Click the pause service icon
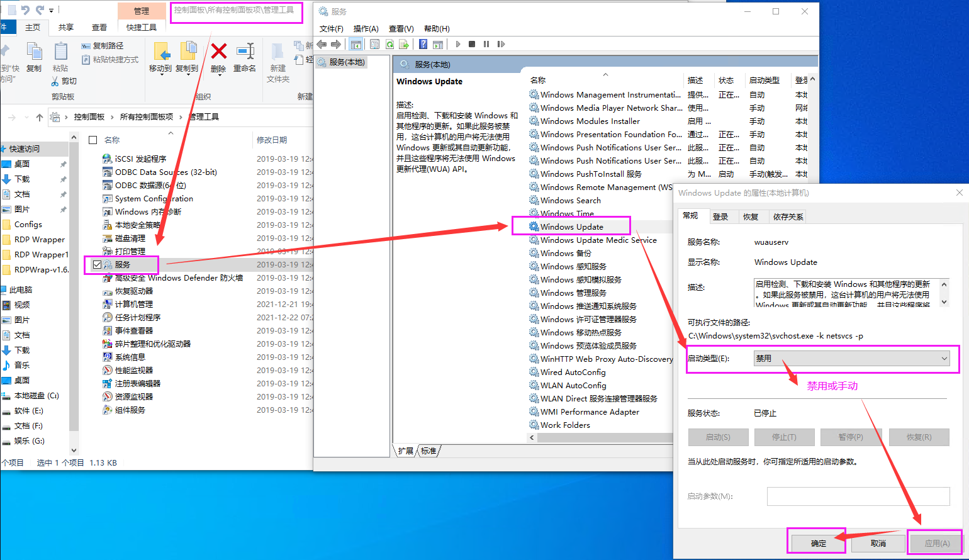969x560 pixels. tap(488, 44)
